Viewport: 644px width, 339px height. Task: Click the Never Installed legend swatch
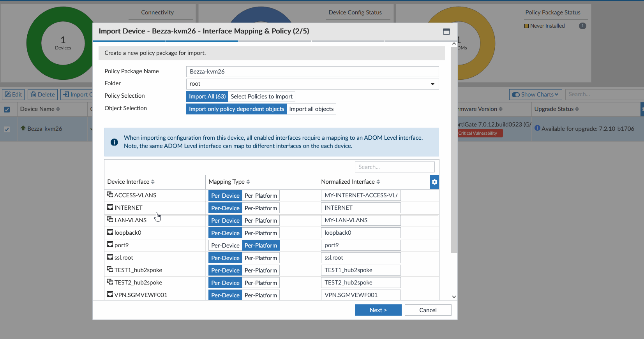tap(527, 26)
